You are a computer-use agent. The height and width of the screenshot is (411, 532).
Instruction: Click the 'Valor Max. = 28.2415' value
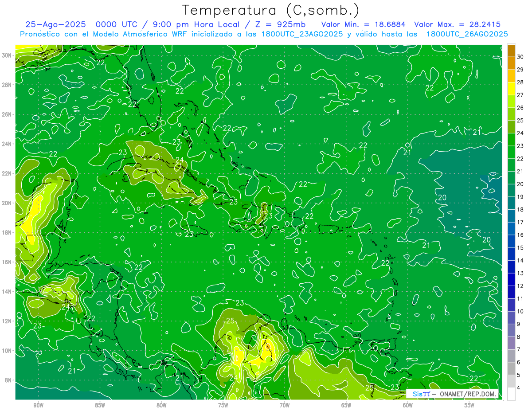click(458, 24)
